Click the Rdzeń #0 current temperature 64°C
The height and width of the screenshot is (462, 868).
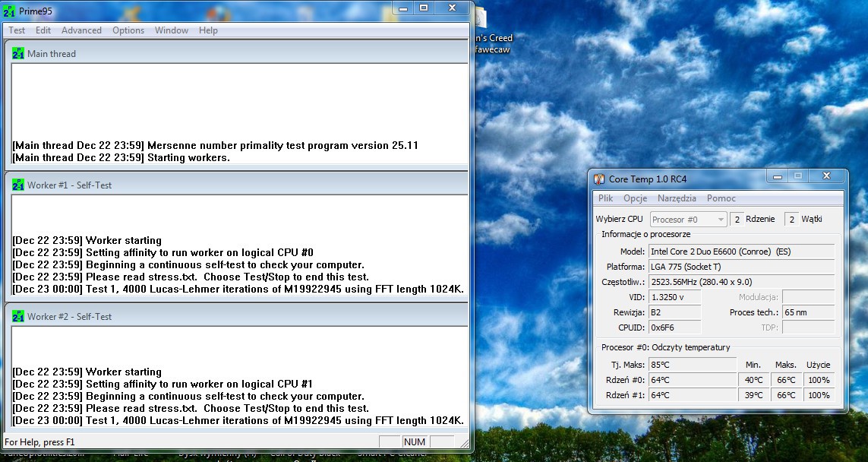click(x=693, y=380)
